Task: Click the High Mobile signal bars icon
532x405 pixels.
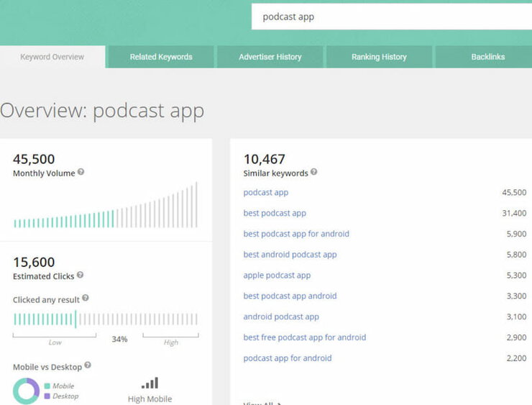Action: (x=150, y=383)
